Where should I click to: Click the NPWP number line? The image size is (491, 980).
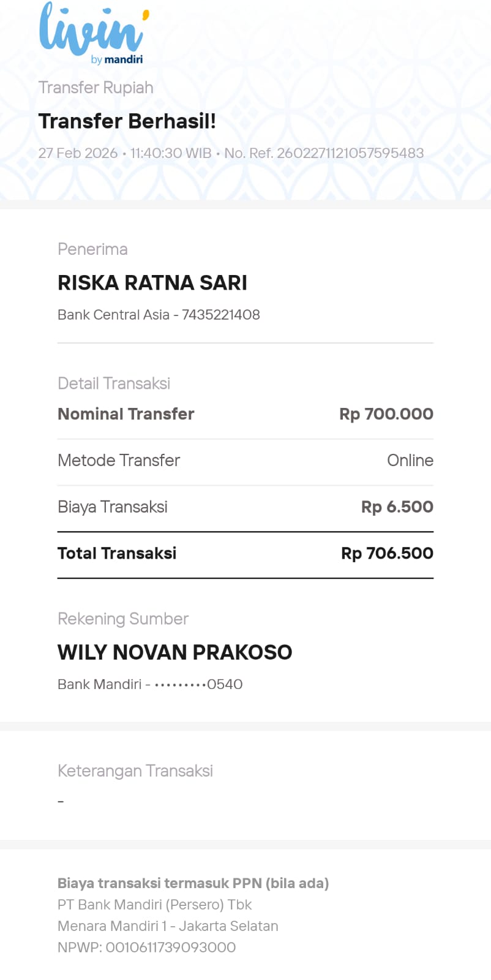(x=146, y=948)
